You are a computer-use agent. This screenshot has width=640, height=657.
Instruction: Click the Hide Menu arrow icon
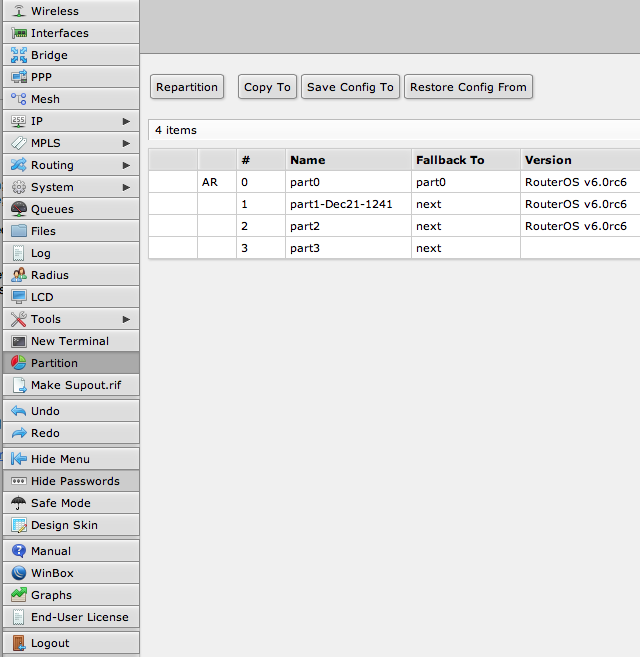tap(19, 459)
